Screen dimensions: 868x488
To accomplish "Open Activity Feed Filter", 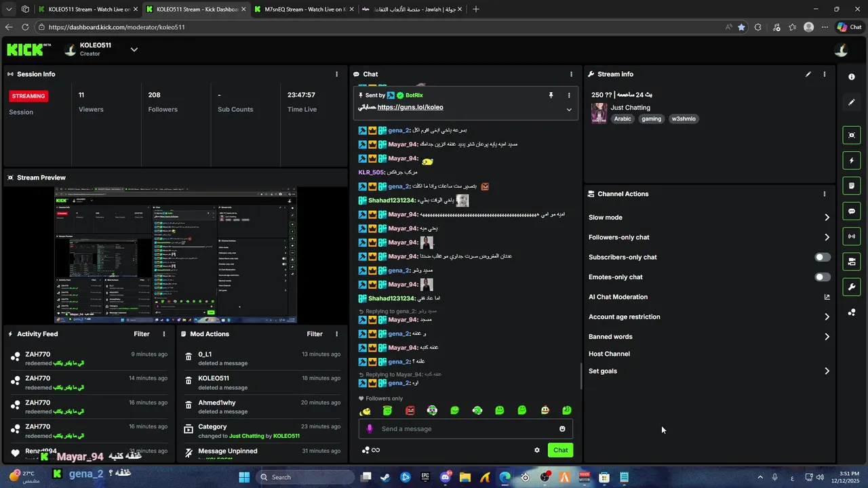I will [142, 333].
